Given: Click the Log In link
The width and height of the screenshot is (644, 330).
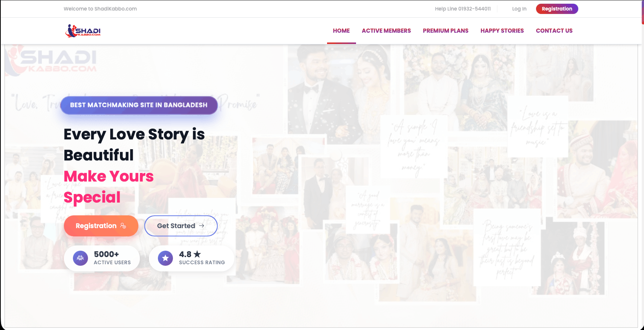Looking at the screenshot, I should coord(519,9).
